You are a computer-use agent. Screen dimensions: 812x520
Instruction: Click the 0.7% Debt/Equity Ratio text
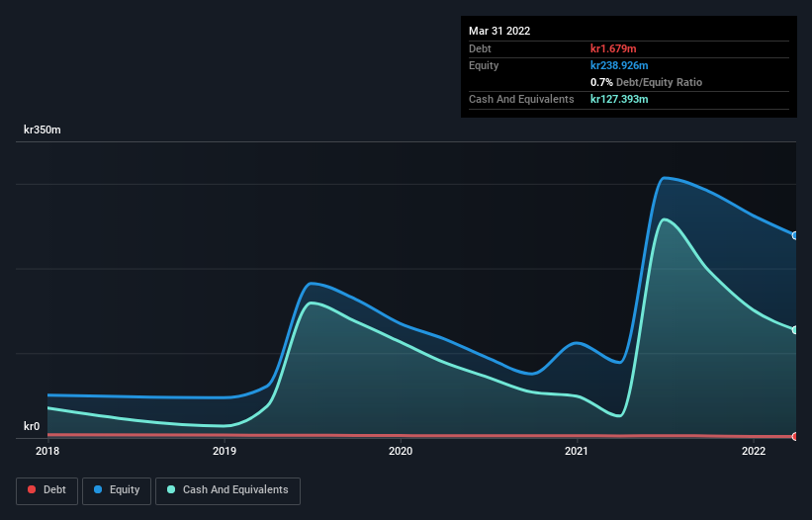click(646, 82)
